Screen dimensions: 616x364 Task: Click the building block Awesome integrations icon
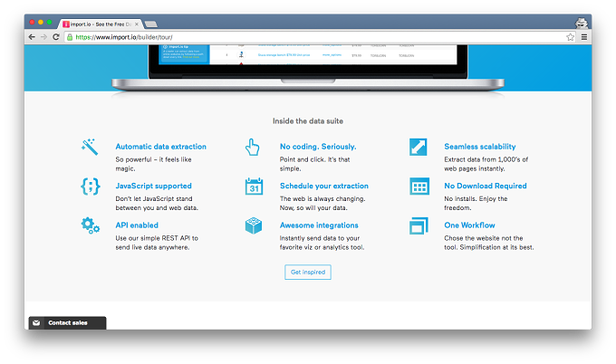coord(254,225)
